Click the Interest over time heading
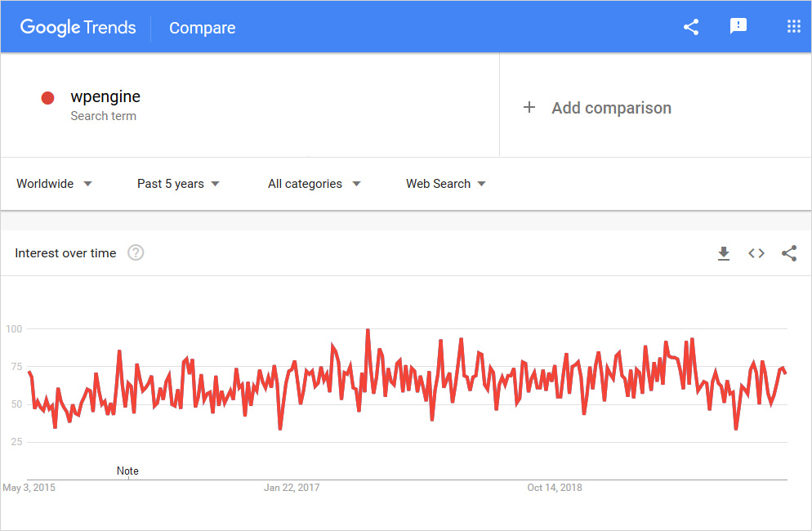812x531 pixels. 65,253
